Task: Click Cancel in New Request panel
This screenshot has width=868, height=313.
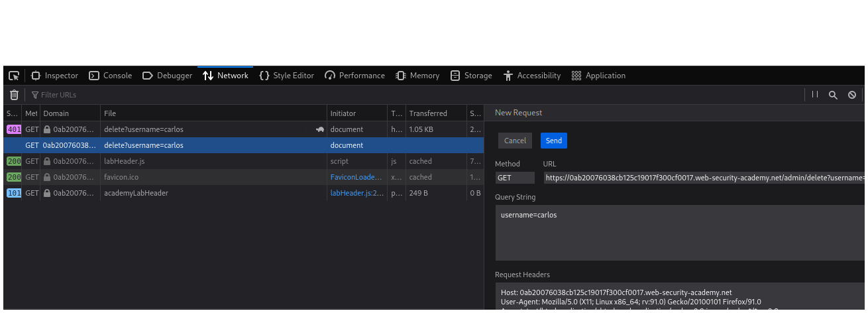Action: click(x=515, y=141)
